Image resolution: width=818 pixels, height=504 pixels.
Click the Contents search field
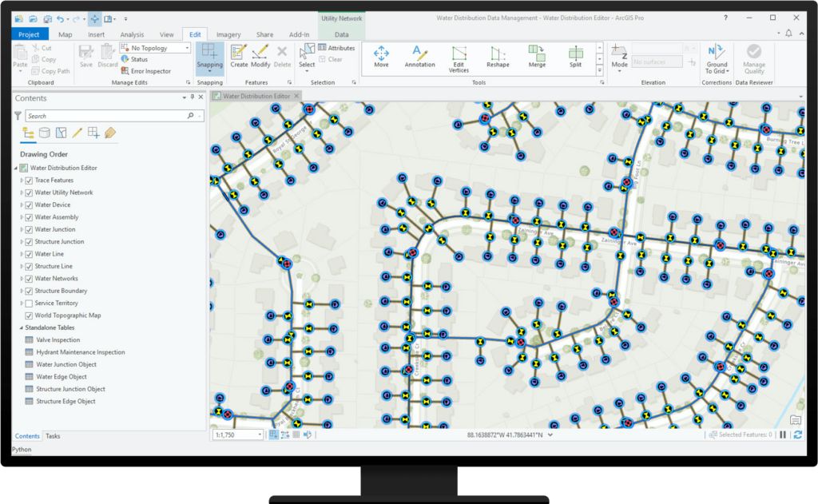pos(114,116)
